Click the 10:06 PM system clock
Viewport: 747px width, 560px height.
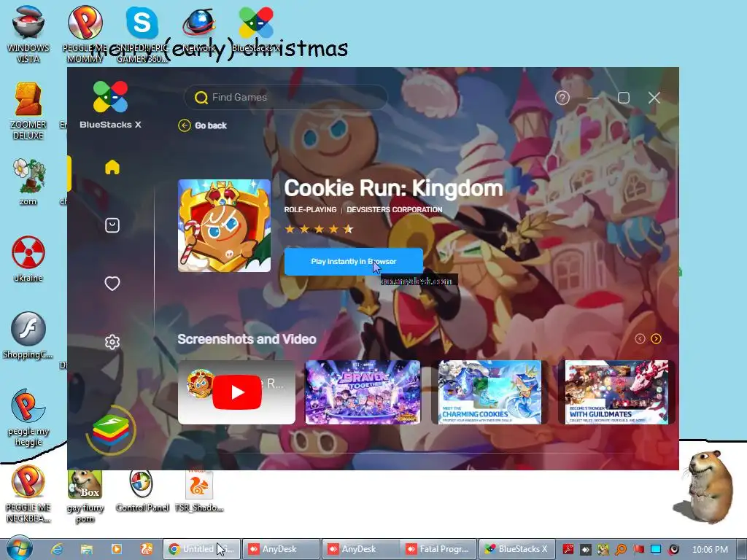tap(710, 549)
